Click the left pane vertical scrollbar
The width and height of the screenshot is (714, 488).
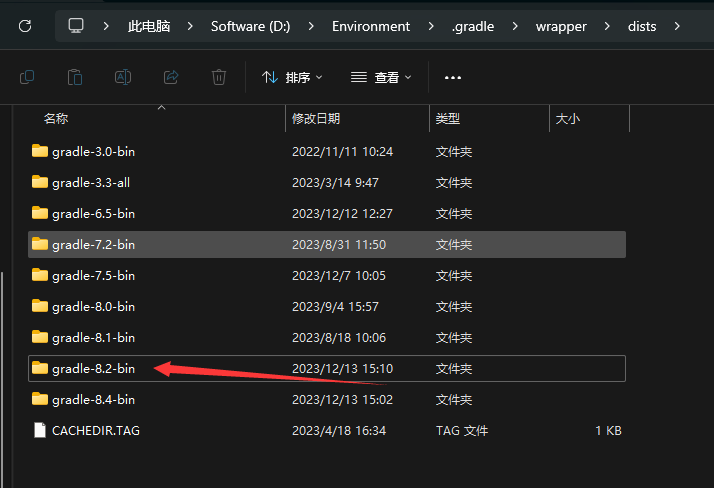[2, 380]
